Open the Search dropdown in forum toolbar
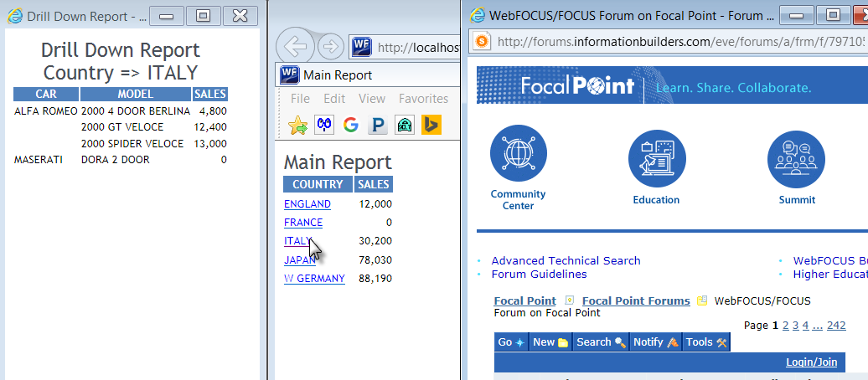Image resolution: width=868 pixels, height=380 pixels. 602,341
